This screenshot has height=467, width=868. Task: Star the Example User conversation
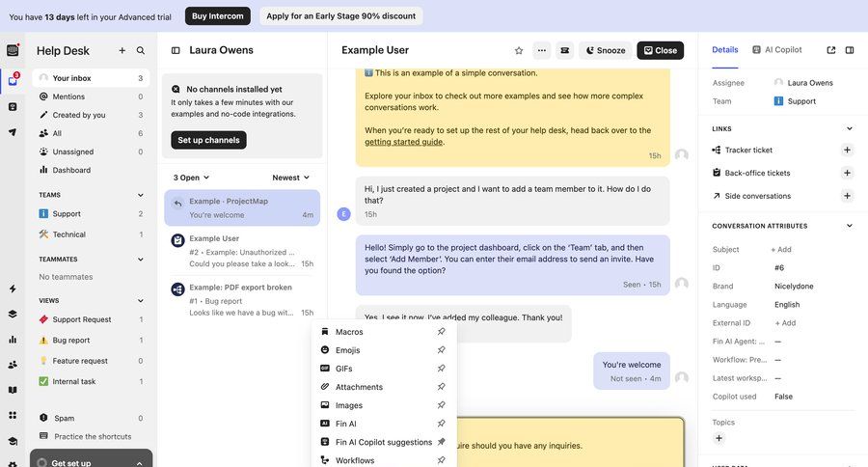tap(519, 50)
